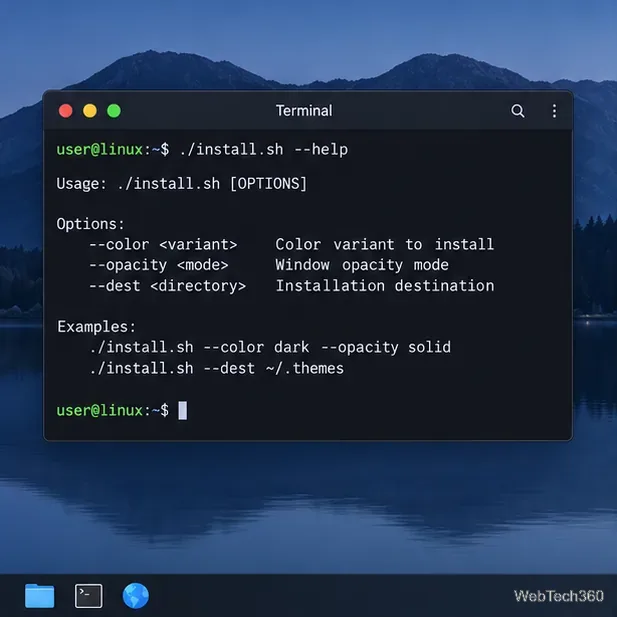Click the example with --dest ~/.themes

pos(217,369)
